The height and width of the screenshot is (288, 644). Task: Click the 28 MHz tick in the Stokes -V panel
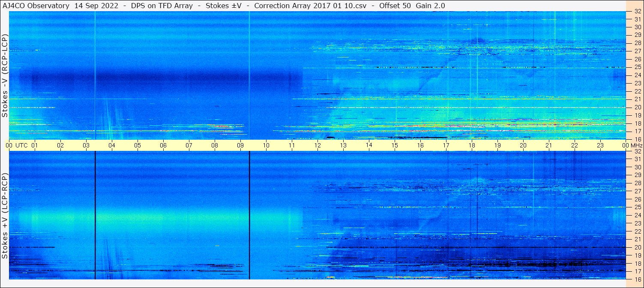pos(637,43)
